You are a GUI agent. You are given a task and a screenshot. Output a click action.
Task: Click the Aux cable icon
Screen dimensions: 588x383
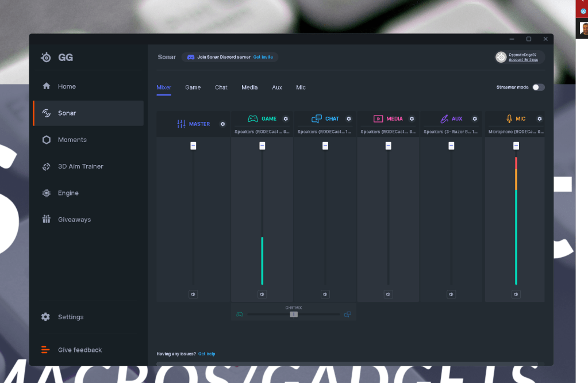pyautogui.click(x=444, y=118)
